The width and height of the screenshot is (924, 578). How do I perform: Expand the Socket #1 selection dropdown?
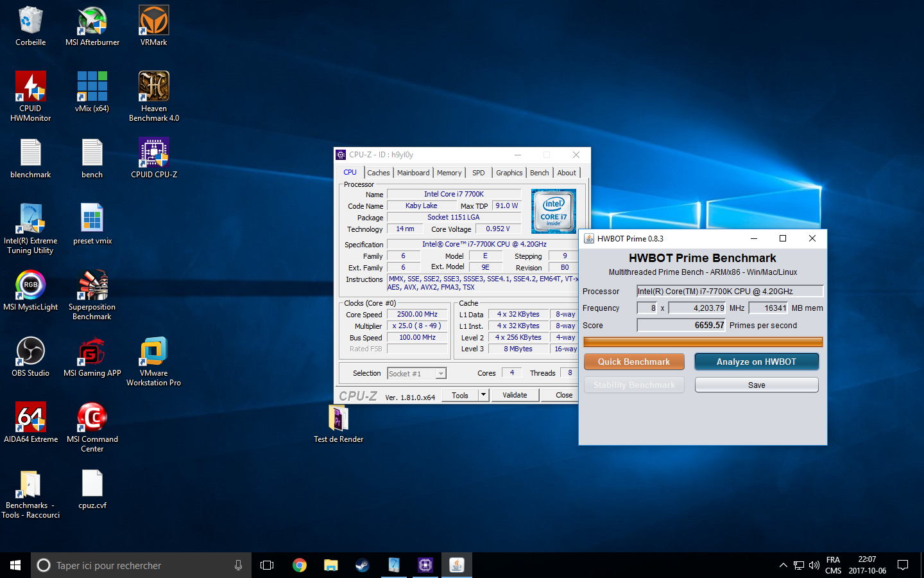pyautogui.click(x=440, y=374)
